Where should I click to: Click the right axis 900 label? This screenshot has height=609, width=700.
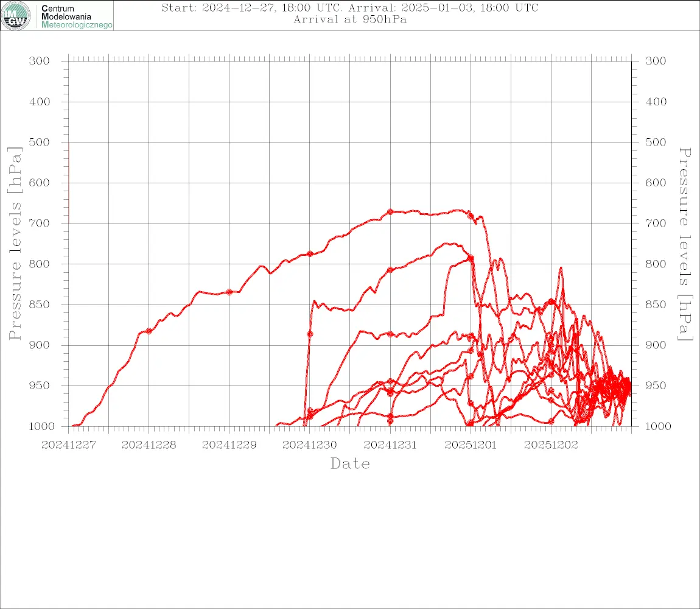pos(656,345)
